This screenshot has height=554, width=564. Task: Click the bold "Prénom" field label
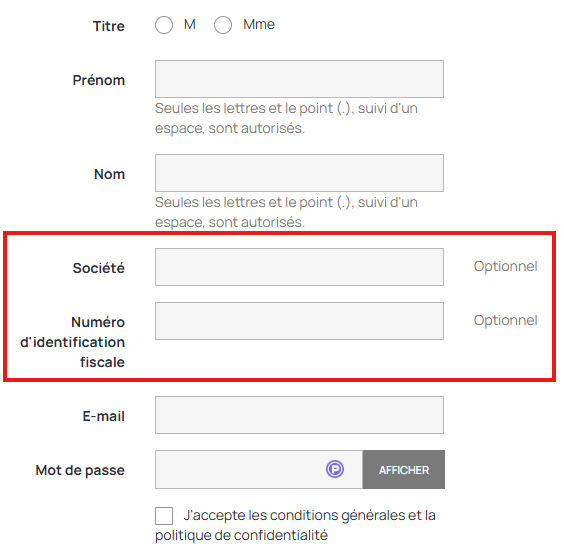99,80
